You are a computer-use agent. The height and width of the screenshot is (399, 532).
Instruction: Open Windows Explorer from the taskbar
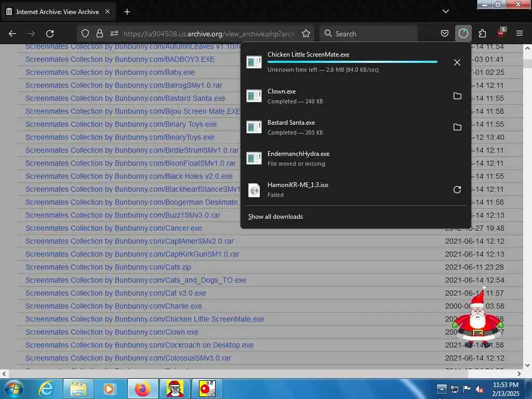(x=78, y=389)
